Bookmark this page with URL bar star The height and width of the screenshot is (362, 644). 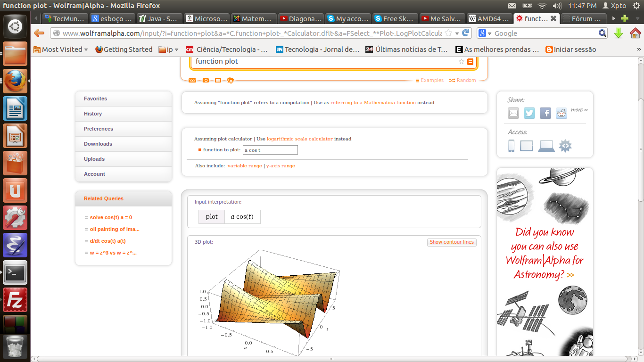[448, 33]
